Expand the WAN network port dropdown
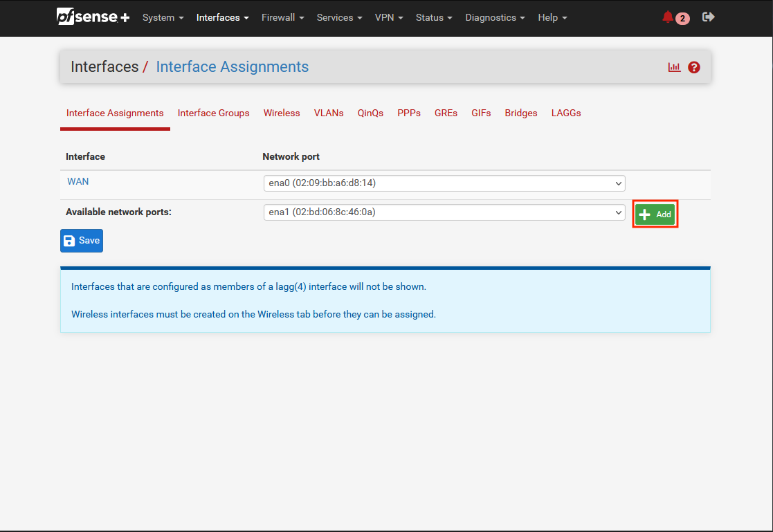 (444, 183)
